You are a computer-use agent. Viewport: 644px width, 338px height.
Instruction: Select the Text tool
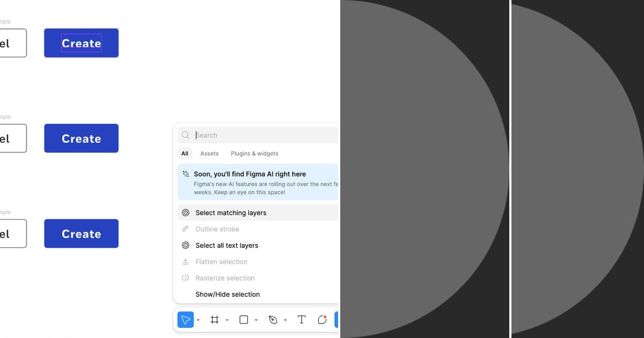[301, 319]
